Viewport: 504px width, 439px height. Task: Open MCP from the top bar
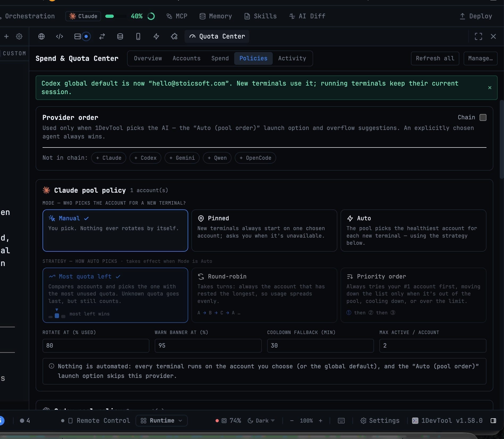tap(177, 16)
